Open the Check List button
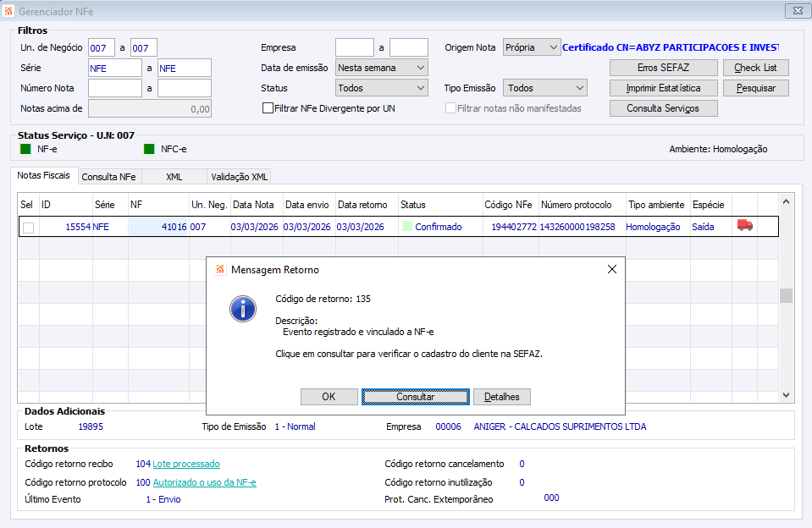The width and height of the screenshot is (812, 528). pyautogui.click(x=755, y=68)
